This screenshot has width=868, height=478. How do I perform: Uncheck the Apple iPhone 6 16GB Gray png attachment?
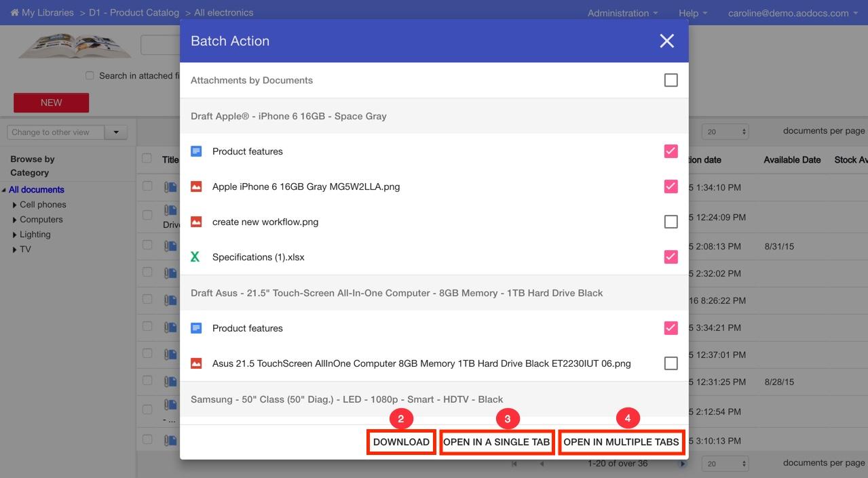[671, 186]
